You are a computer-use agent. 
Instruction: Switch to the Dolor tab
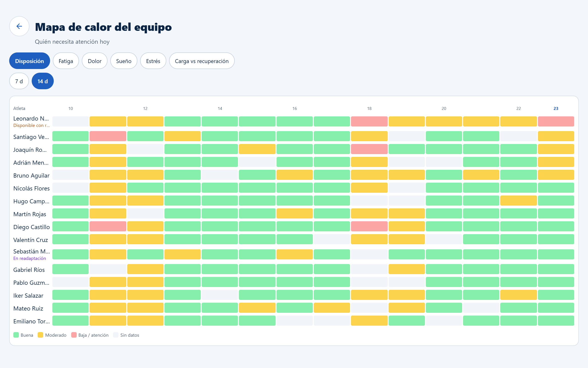[95, 61]
